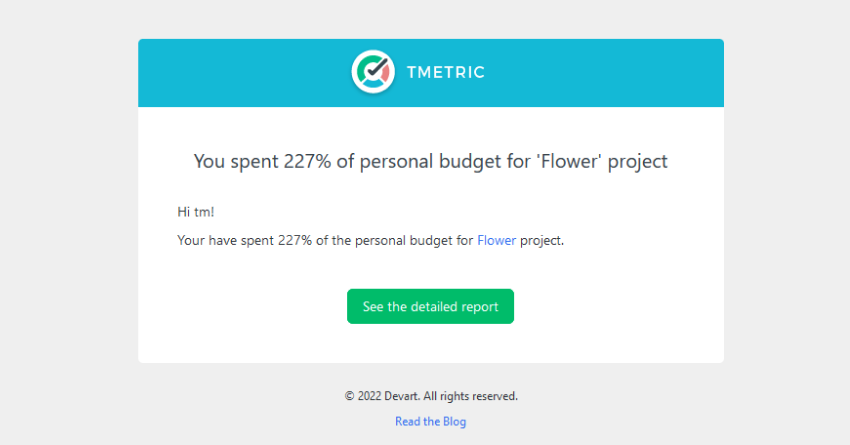Click the See the detailed report button
The width and height of the screenshot is (850, 445).
(430, 306)
